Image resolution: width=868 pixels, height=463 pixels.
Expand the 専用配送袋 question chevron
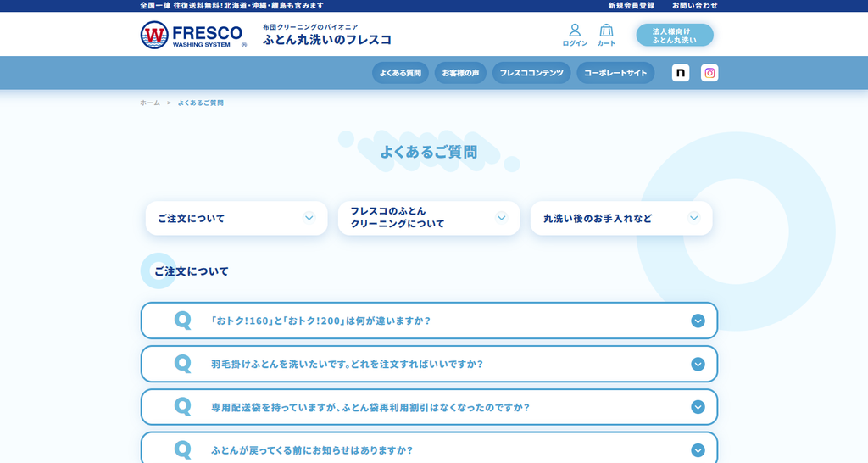point(698,407)
